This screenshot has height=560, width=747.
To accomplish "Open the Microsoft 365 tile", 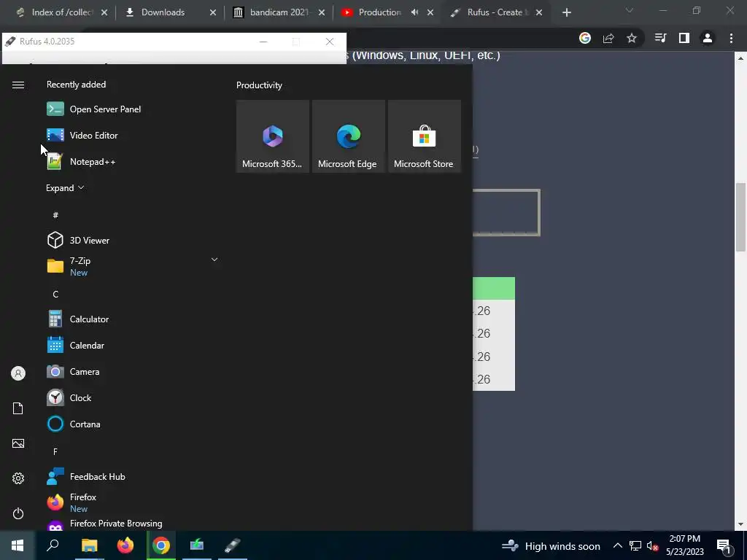I will [273, 136].
